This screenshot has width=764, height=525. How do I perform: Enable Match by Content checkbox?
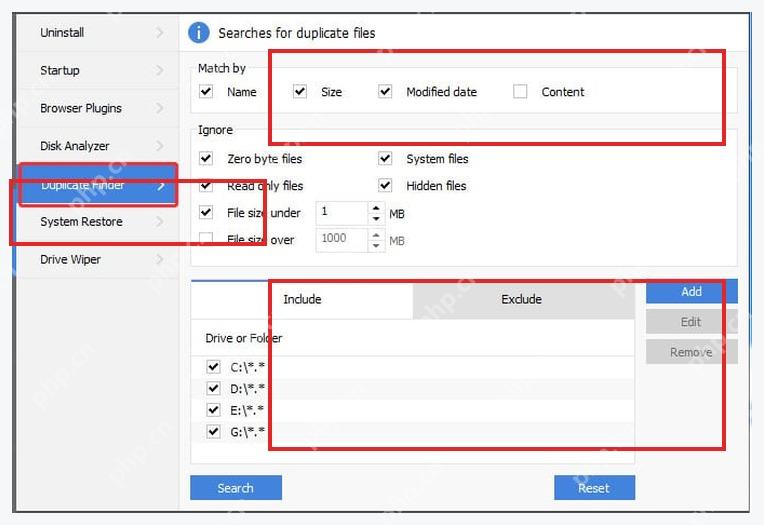[x=520, y=92]
